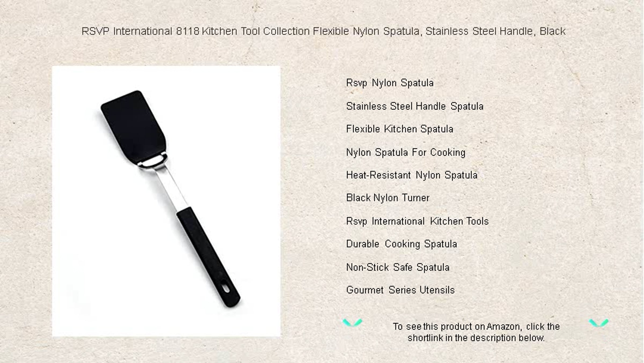Click 'shortlink in the description below' text

coord(476,338)
